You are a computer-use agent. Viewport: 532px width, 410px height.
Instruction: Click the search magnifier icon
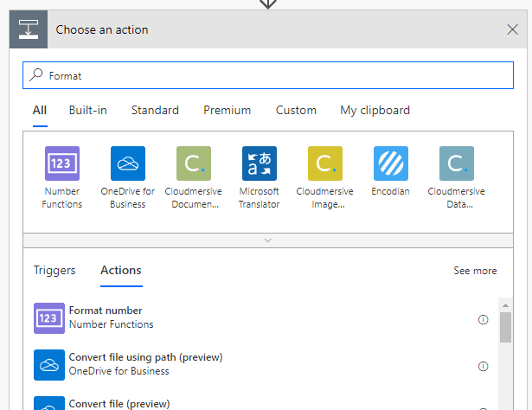click(36, 75)
